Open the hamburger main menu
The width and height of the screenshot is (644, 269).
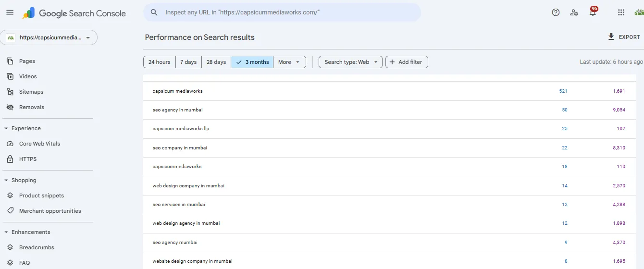point(10,12)
